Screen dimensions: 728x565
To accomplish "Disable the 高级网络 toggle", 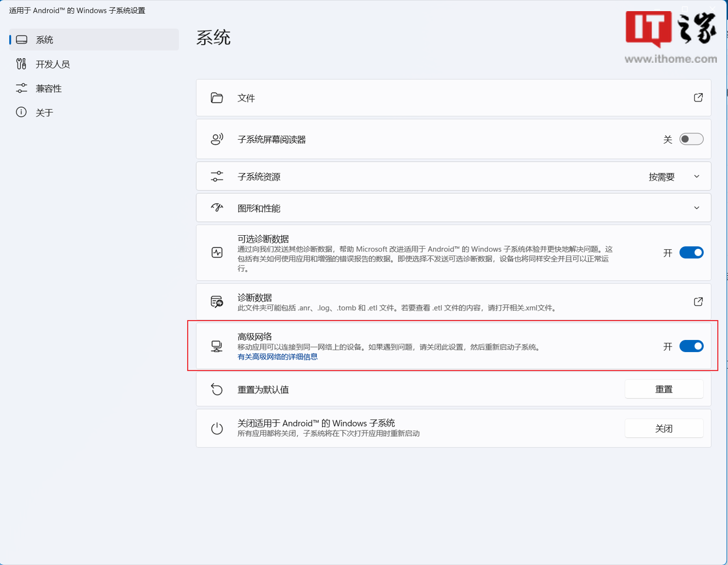I will pyautogui.click(x=691, y=346).
